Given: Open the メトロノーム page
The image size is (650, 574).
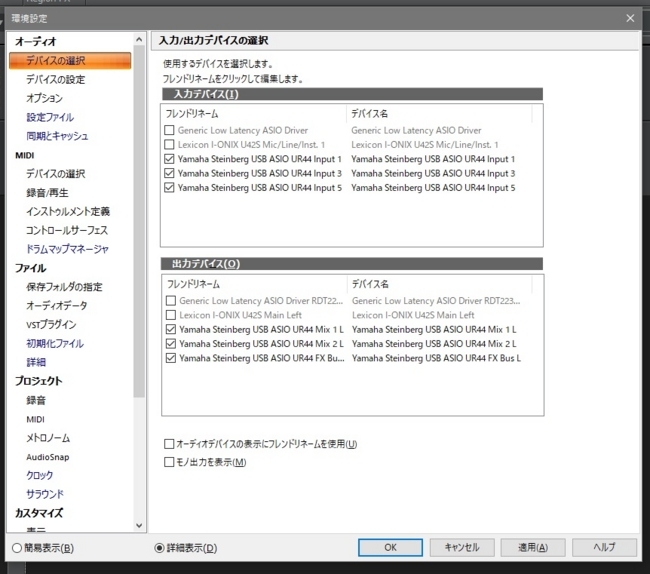Looking at the screenshot, I should pyautogui.click(x=48, y=438).
